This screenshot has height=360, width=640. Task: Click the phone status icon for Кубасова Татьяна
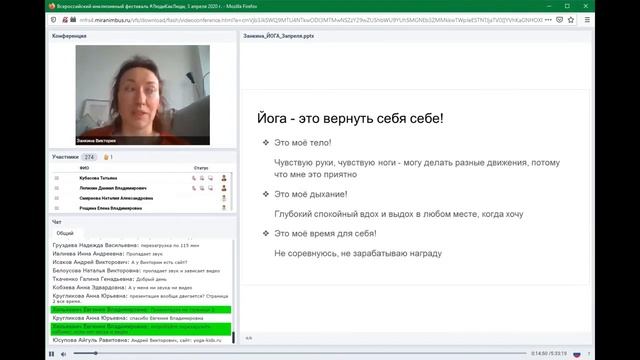pyautogui.click(x=194, y=178)
